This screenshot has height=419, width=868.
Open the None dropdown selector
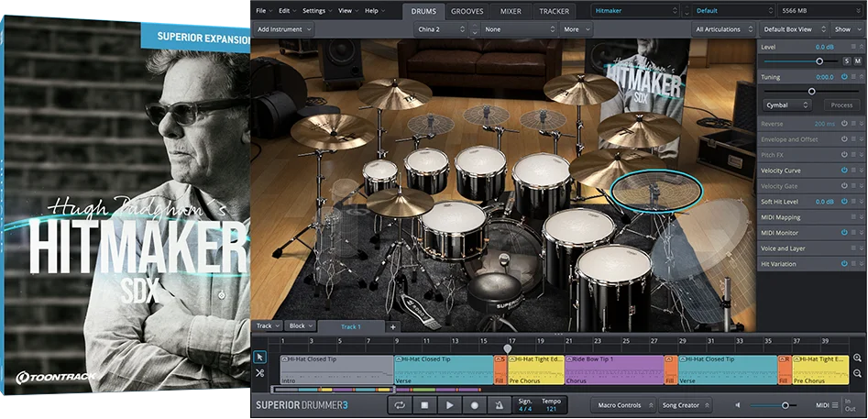tap(519, 29)
